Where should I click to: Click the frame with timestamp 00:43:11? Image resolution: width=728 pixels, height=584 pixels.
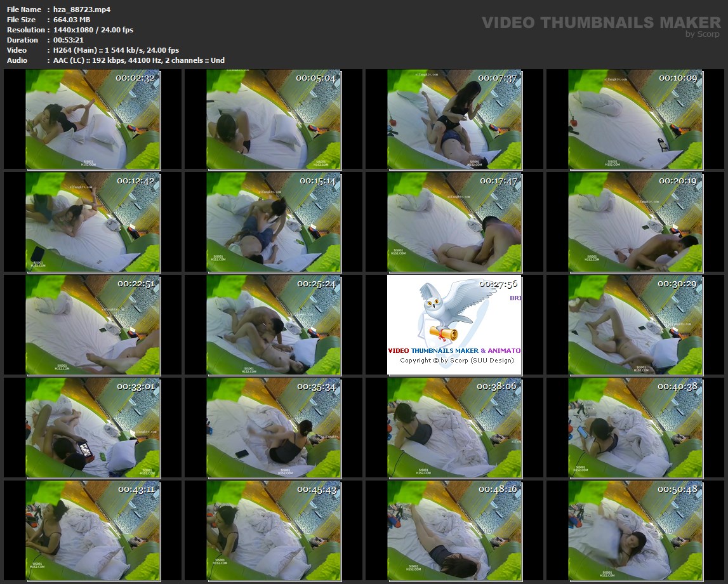pos(93,531)
